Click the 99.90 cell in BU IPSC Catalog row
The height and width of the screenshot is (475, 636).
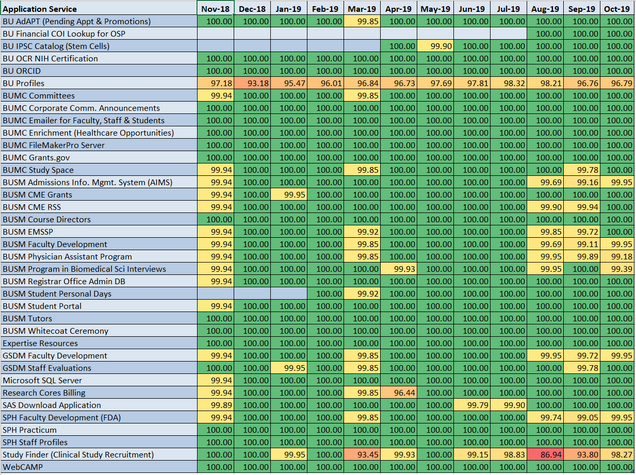point(435,46)
